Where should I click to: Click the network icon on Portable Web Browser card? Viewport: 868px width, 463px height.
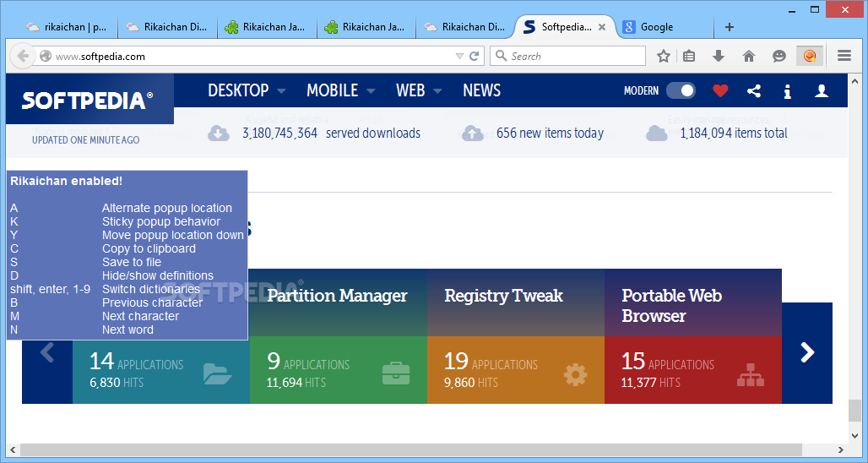(x=751, y=375)
